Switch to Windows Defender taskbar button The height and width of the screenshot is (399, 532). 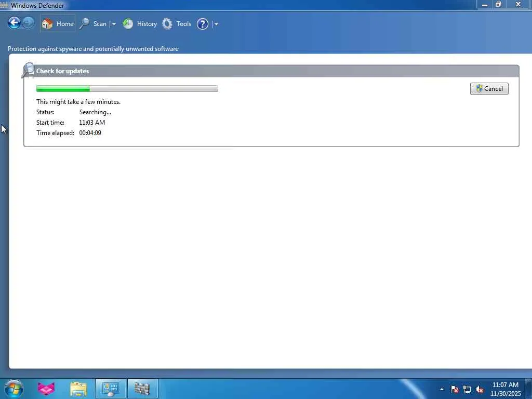[x=142, y=389]
